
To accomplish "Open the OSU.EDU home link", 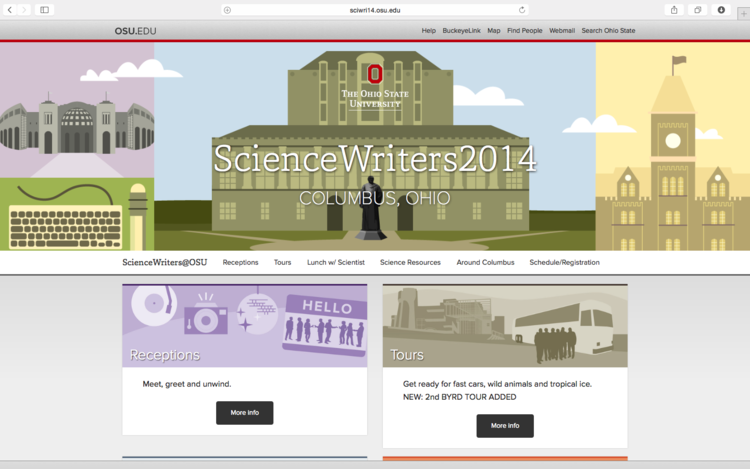I will 135,31.
